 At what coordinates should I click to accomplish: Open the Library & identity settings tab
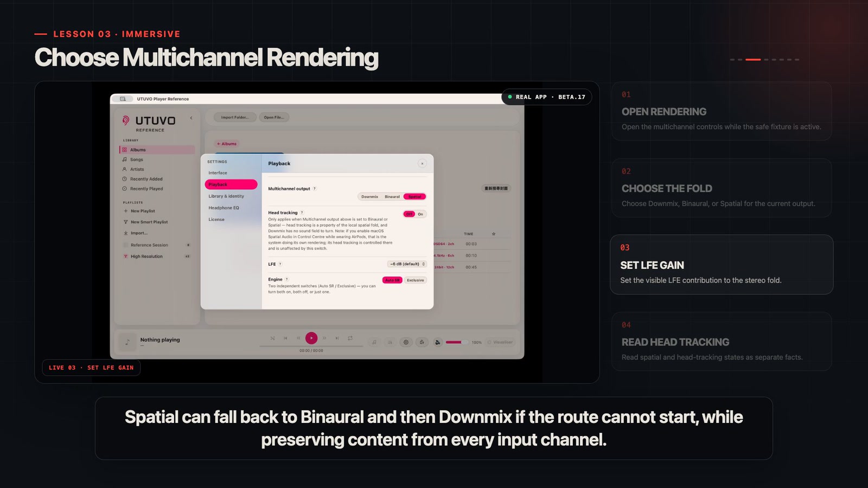[x=231, y=196]
